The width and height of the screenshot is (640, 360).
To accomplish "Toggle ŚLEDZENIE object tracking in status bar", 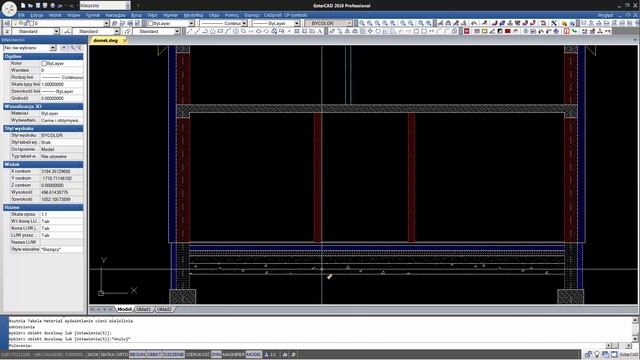I will coord(173,355).
